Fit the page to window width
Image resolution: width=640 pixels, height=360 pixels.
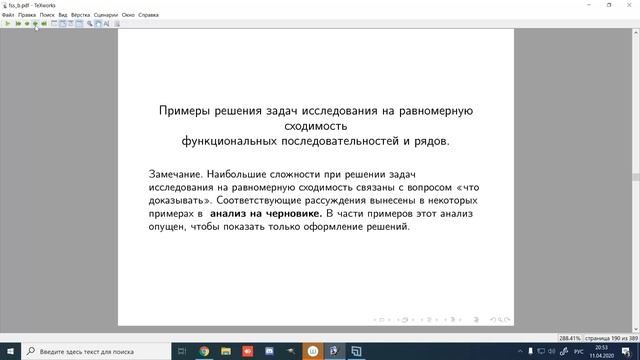(62, 24)
